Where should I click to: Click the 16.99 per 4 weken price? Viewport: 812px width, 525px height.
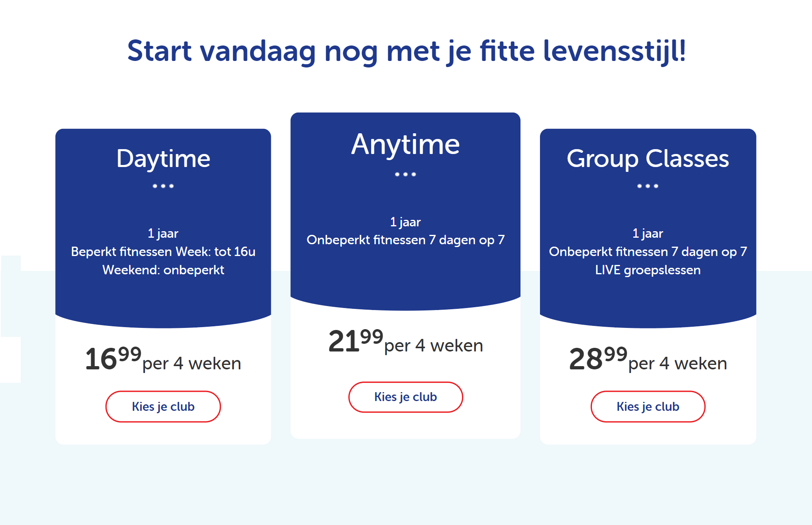pos(163,358)
